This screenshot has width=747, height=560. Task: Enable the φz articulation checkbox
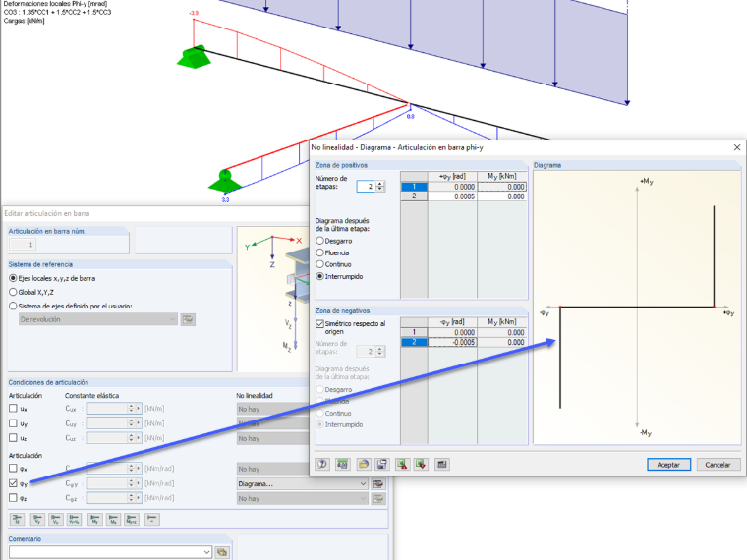point(13,498)
